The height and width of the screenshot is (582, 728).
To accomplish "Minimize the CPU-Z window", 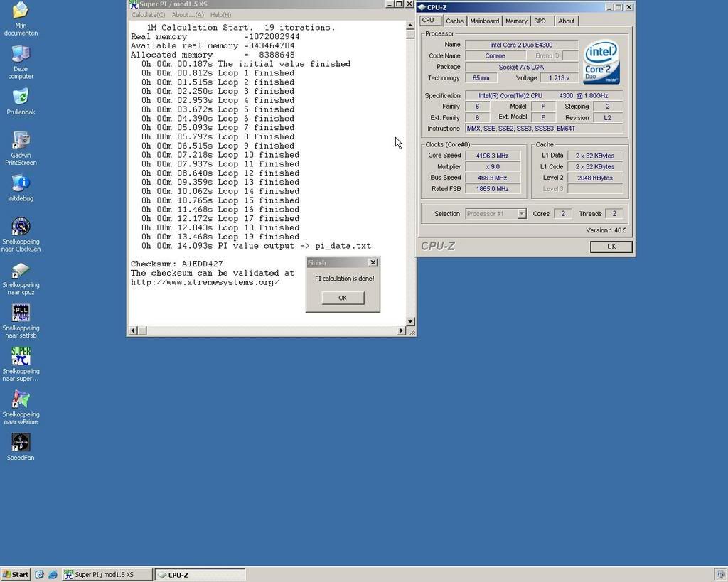I will [609, 7].
